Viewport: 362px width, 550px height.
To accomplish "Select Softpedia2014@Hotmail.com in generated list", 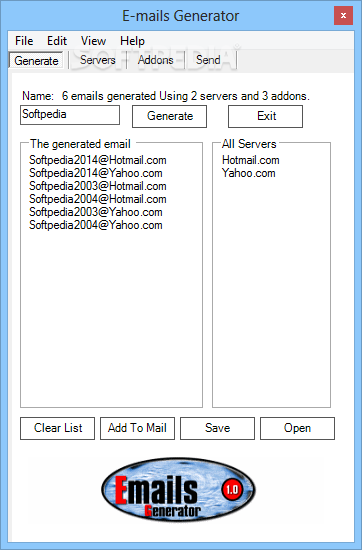I will coord(98,160).
